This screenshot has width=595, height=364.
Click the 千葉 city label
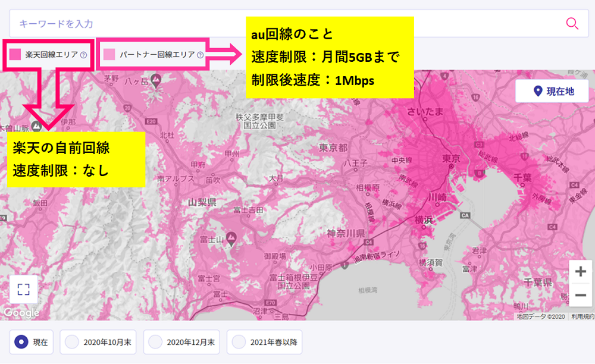click(x=522, y=177)
